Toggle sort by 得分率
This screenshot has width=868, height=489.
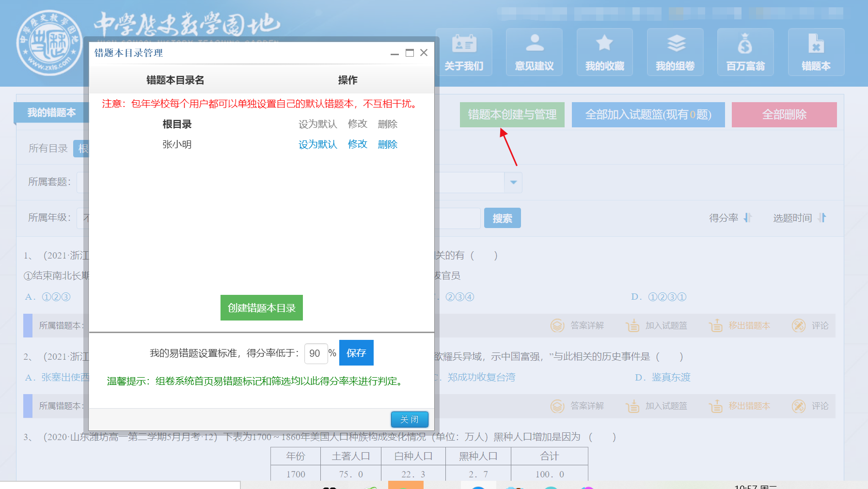click(730, 218)
